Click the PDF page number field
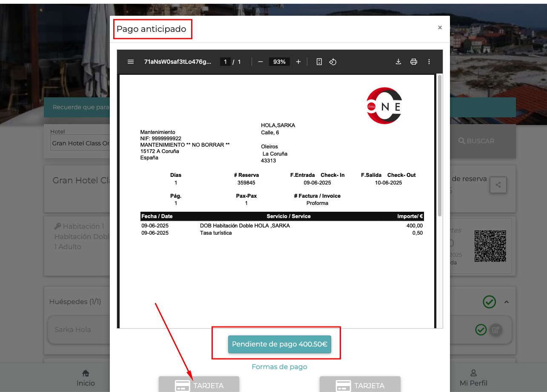This screenshot has height=392, width=547. pyautogui.click(x=225, y=62)
